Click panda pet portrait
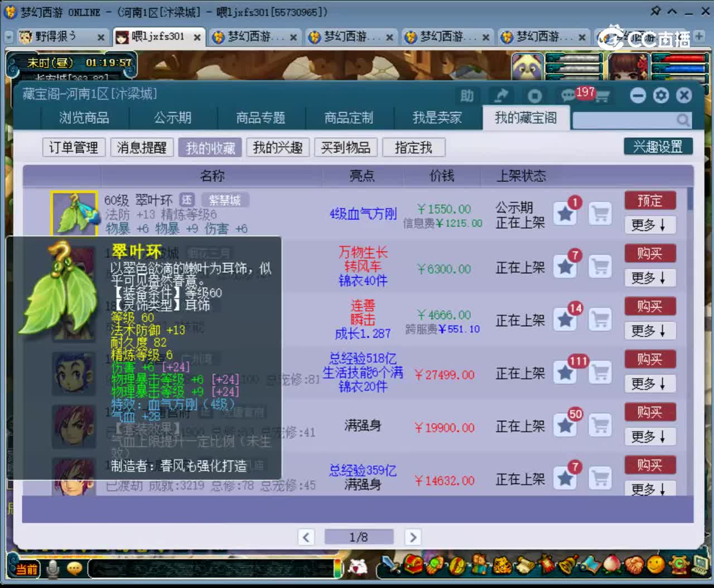Viewport: 714px width, 588px height. coord(528,68)
